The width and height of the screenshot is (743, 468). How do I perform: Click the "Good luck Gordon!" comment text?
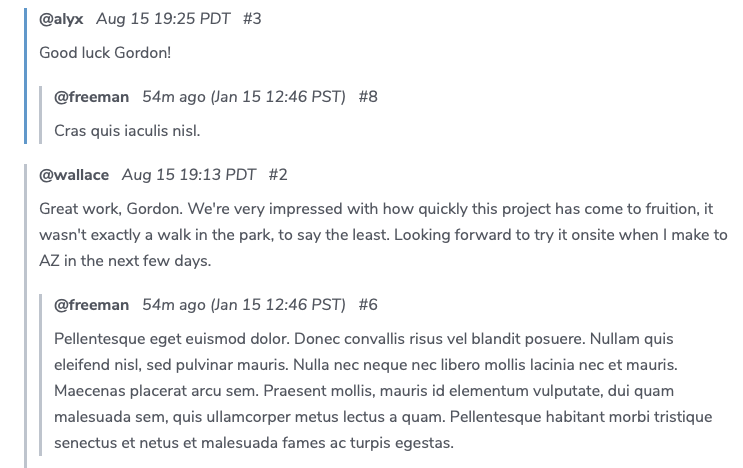click(x=105, y=52)
